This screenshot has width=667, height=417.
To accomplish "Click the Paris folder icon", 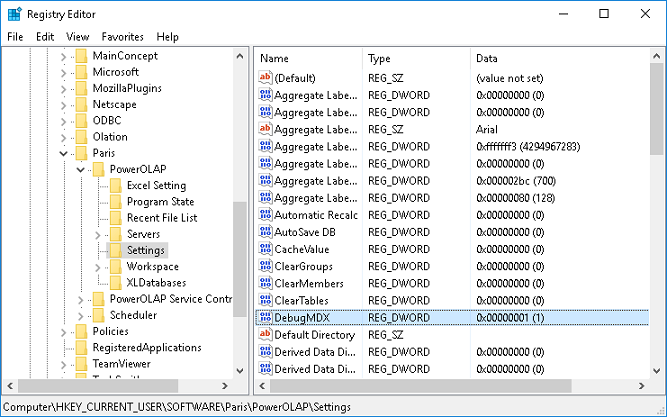I will pos(81,153).
